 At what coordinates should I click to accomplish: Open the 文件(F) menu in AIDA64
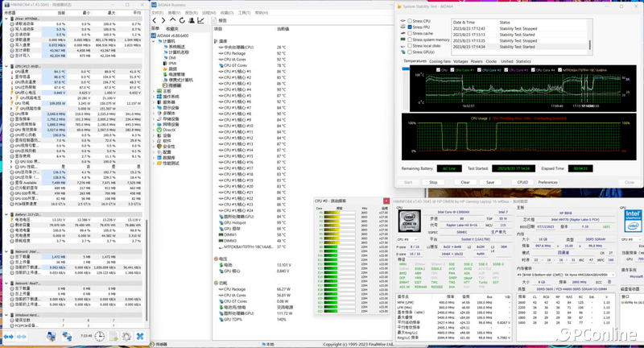pyautogui.click(x=158, y=13)
